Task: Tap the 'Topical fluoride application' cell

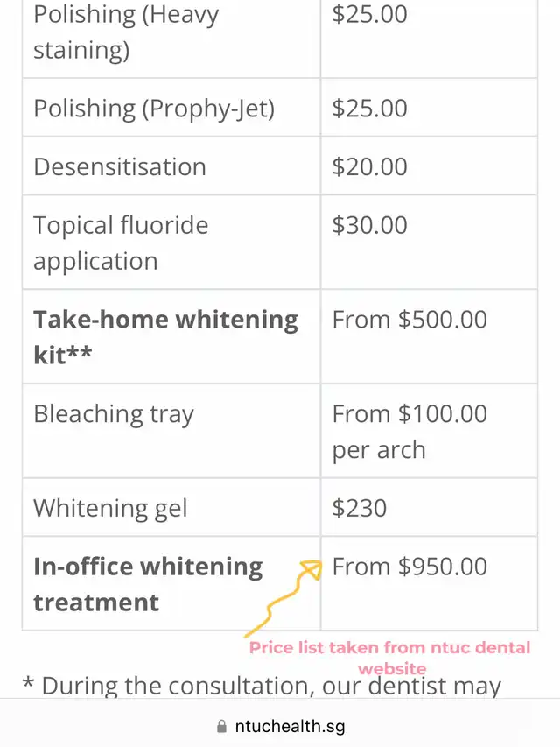Action: point(121,243)
